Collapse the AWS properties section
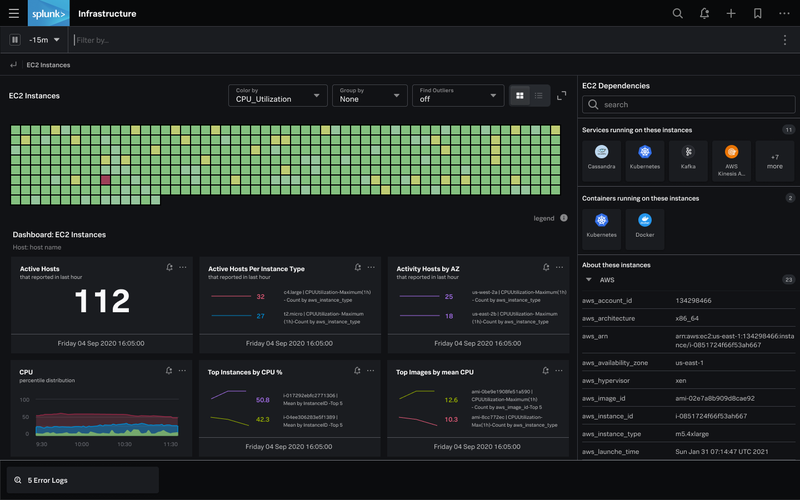800x500 pixels. 588,280
